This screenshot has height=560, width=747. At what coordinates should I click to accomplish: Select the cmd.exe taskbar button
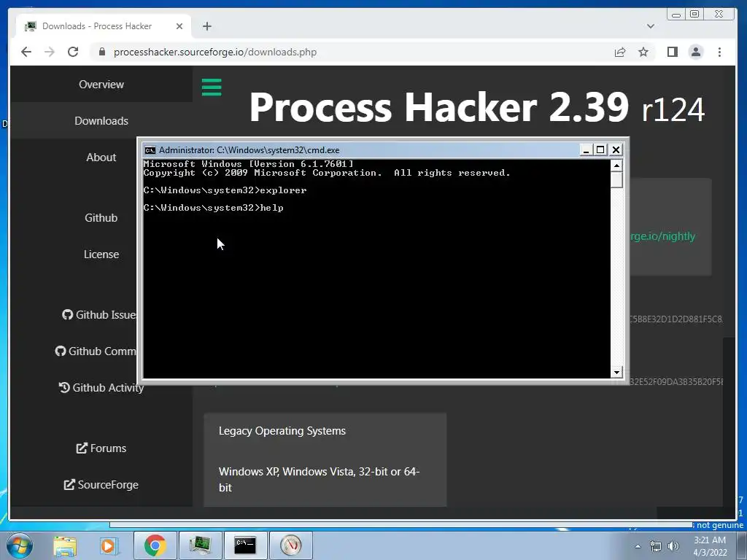coord(245,545)
